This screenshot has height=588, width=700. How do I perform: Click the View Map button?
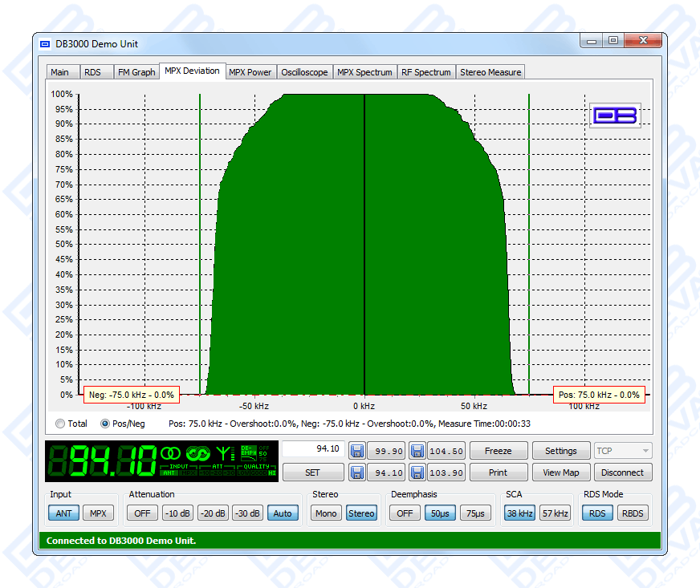click(x=561, y=472)
